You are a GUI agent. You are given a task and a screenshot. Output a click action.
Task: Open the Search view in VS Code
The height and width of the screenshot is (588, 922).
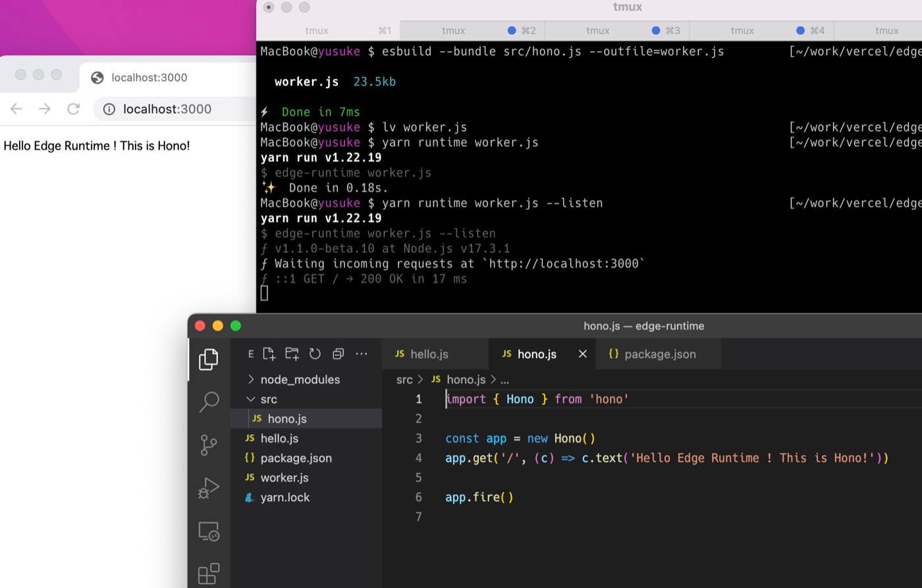point(209,401)
